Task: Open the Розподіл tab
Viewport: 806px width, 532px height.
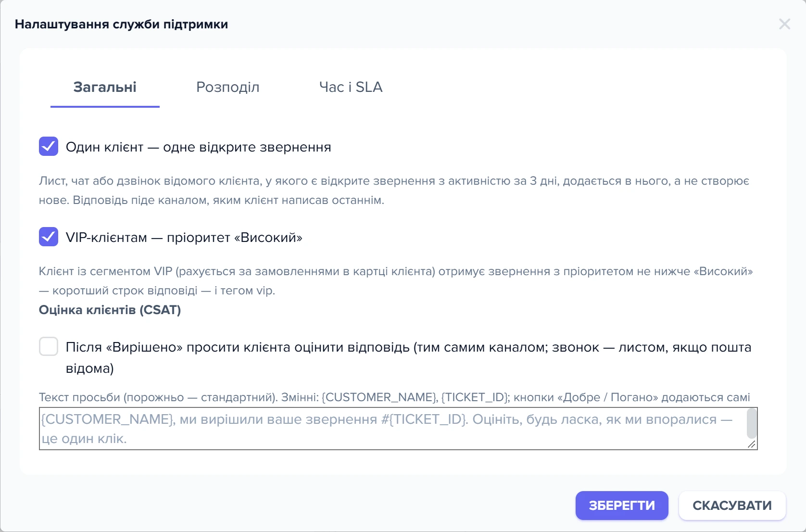Action: click(x=228, y=87)
